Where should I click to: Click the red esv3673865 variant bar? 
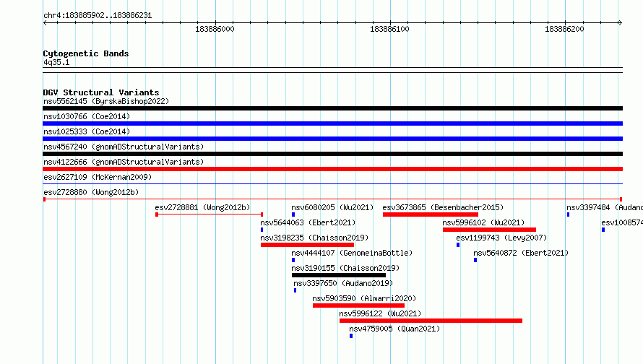(431, 214)
